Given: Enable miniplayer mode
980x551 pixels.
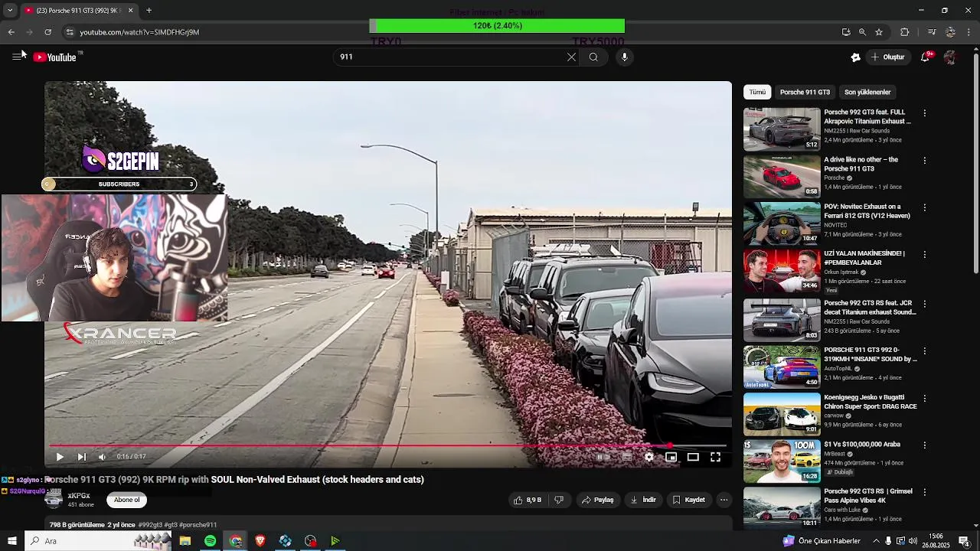Looking at the screenshot, I should click(671, 457).
